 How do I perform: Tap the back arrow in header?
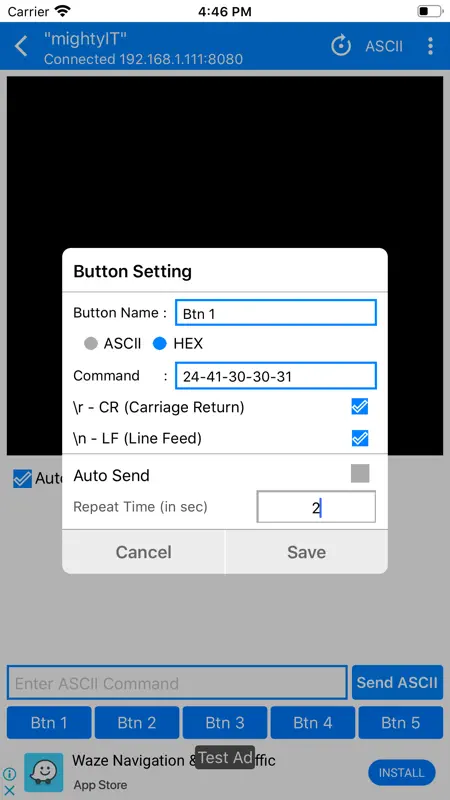coord(21,46)
